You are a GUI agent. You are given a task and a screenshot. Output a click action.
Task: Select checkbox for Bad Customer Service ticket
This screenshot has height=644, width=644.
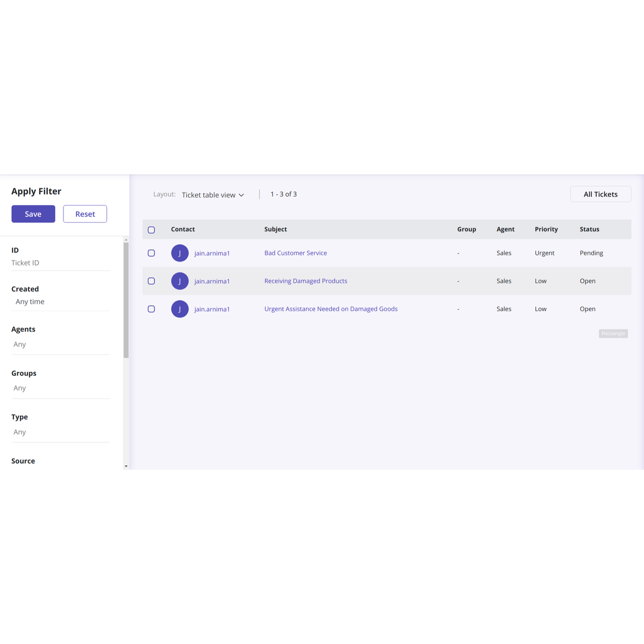coord(151,253)
